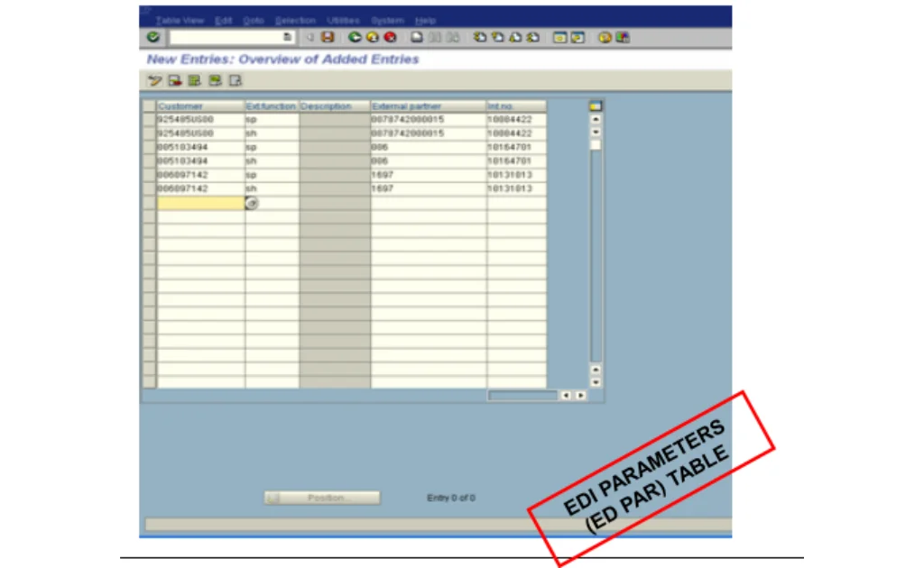Open the Utilities menu

pos(343,21)
